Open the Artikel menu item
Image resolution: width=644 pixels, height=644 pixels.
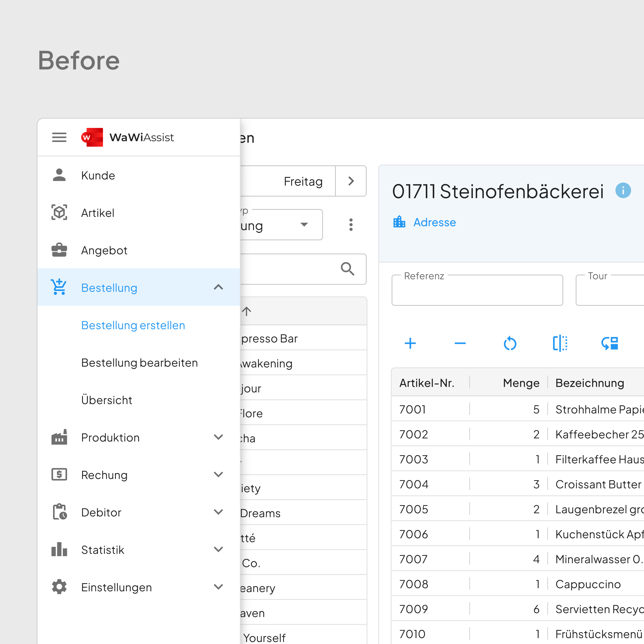pos(139,213)
